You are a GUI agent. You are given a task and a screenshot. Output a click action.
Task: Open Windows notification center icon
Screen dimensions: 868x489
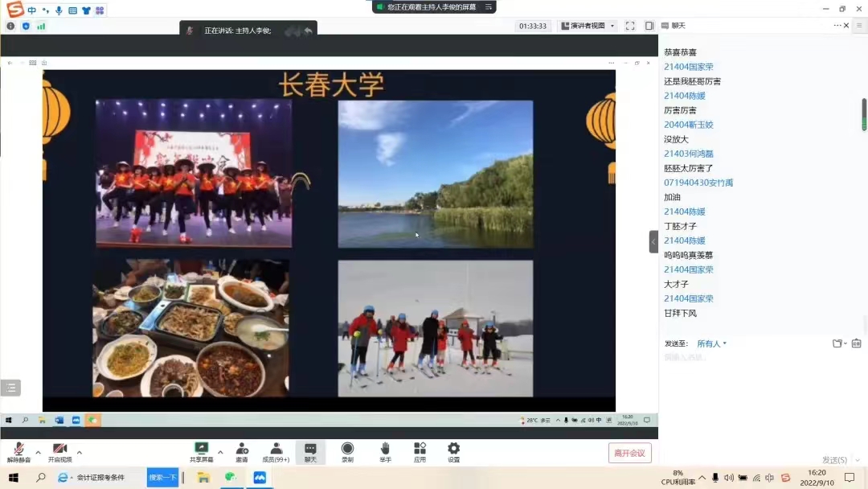point(850,478)
